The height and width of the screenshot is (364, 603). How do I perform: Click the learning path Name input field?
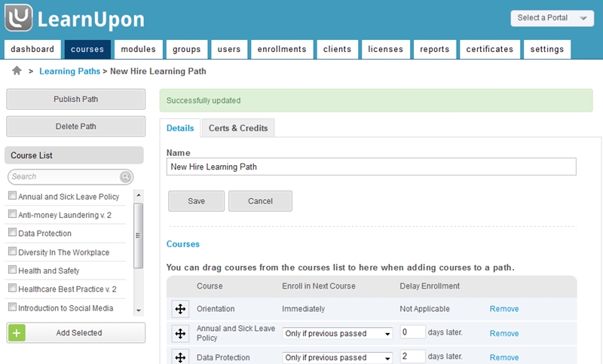[x=371, y=167]
